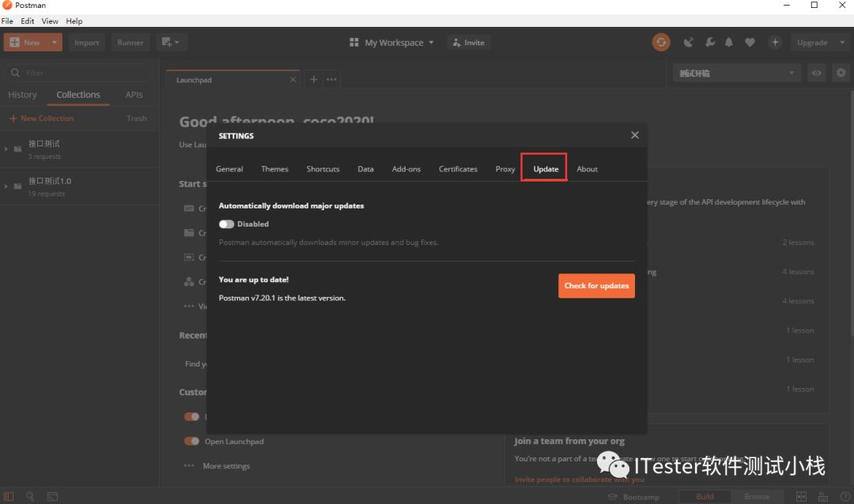Click the plus avatar icon near Upgrade
Image resolution: width=854 pixels, height=504 pixels.
tap(775, 42)
